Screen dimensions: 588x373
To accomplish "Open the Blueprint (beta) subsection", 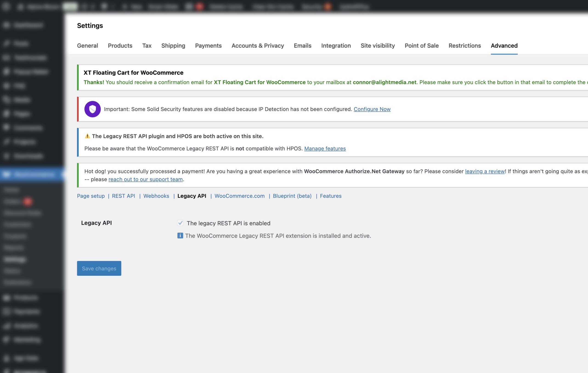I will pyautogui.click(x=292, y=196).
